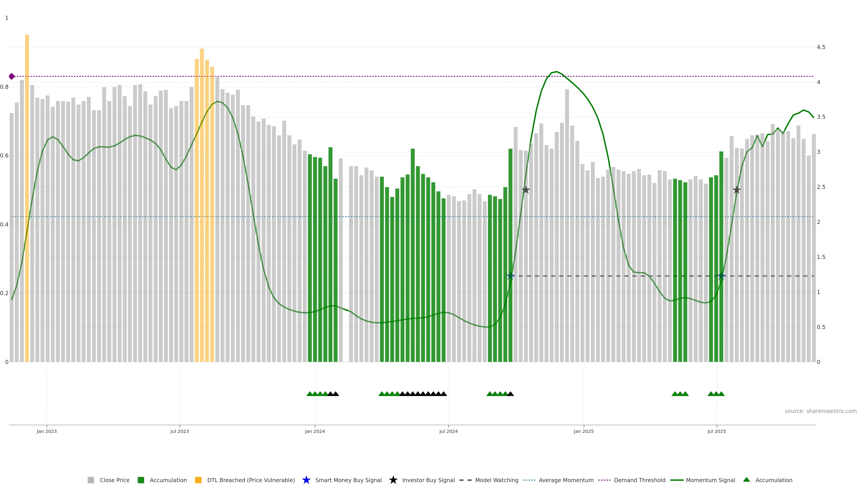Click the black Investor Buy Signal star in legend
Viewport: 868px width, 488px height.
click(393, 480)
